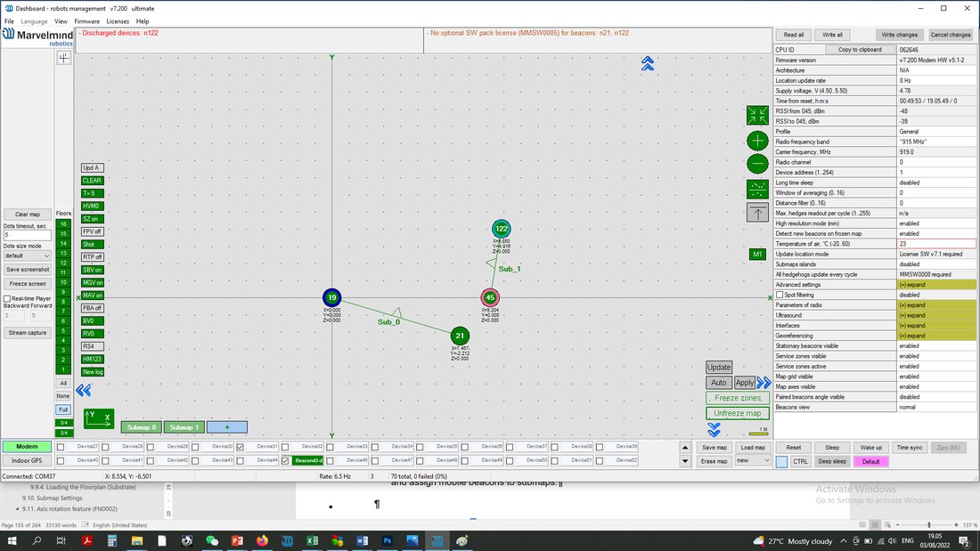The height and width of the screenshot is (551, 980).
Task: Expand the Parameters of radio row
Action: tap(936, 305)
